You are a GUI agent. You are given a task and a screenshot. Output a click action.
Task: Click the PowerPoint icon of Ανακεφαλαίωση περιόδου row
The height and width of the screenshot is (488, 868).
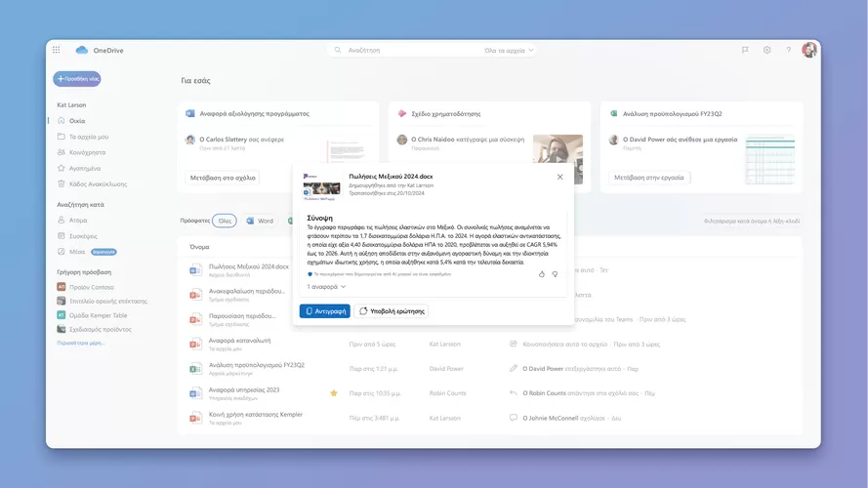click(195, 295)
